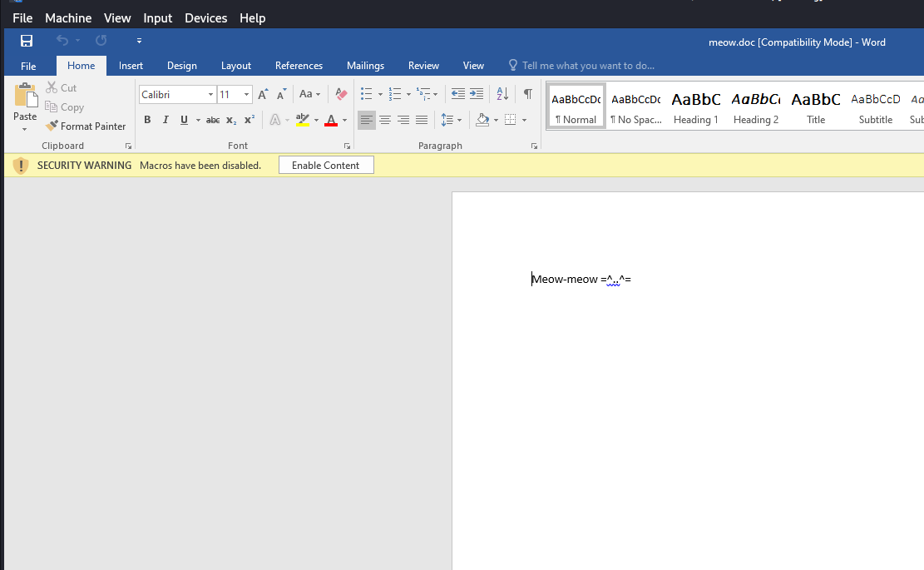The height and width of the screenshot is (570, 924).
Task: Open the File backstage tab
Action: click(28, 66)
